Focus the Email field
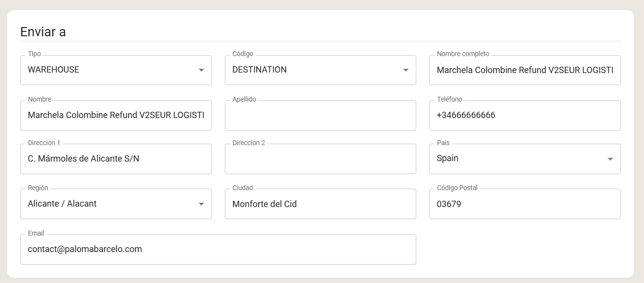Screen dimensions: 644x283 (218, 249)
